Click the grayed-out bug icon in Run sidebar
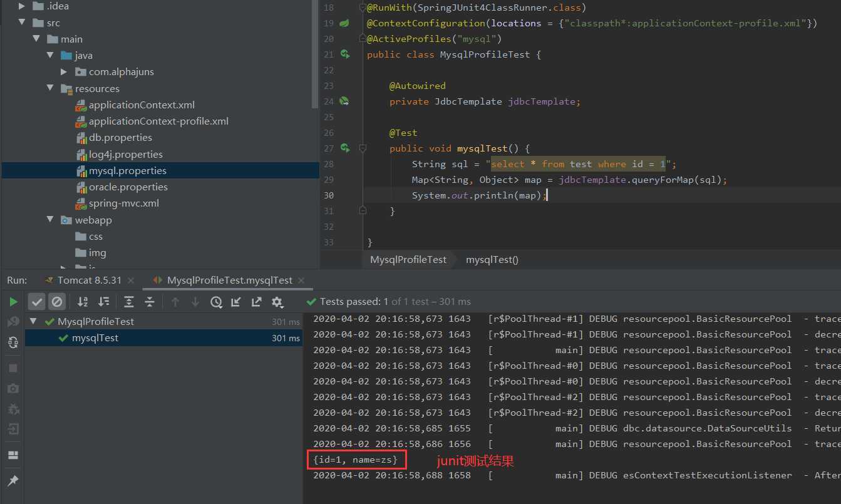The height and width of the screenshot is (504, 841). 13,409
